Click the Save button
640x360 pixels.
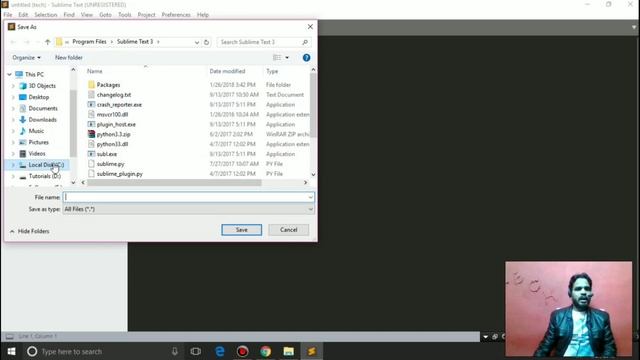point(242,230)
